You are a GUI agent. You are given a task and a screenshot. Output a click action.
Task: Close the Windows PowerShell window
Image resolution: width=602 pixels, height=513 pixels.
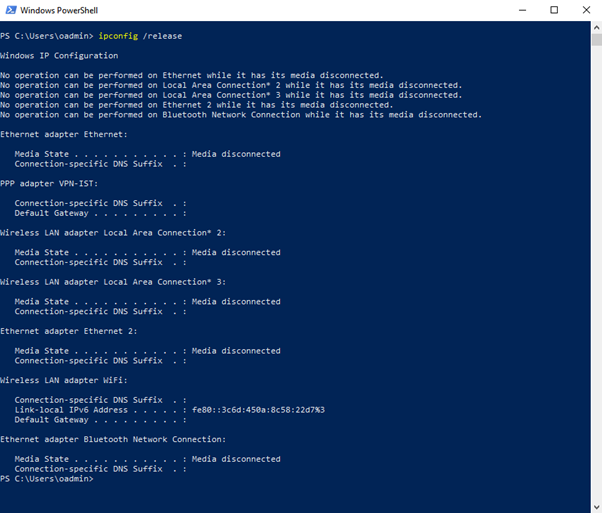tap(586, 10)
